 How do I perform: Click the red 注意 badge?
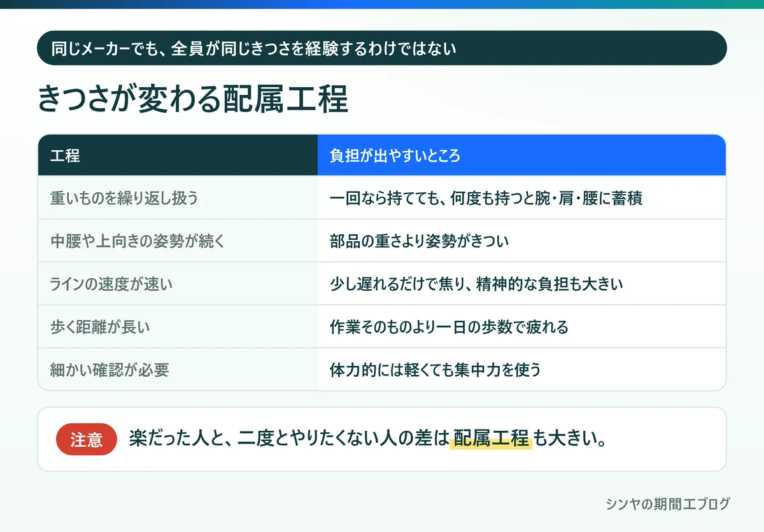(x=87, y=439)
